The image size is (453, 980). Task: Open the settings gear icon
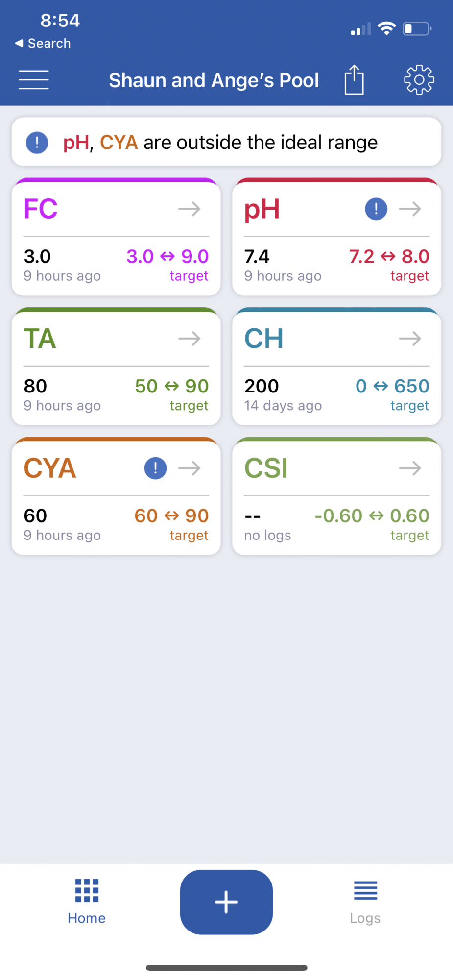(x=419, y=79)
